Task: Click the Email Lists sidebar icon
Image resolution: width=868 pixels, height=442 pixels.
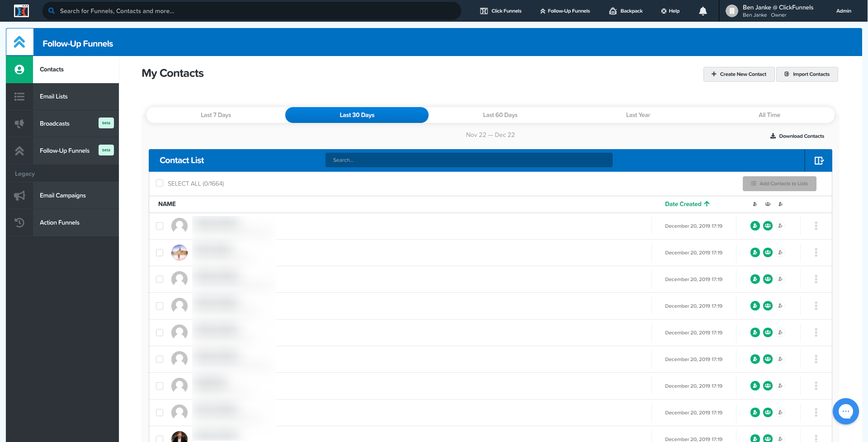Action: pos(19,97)
